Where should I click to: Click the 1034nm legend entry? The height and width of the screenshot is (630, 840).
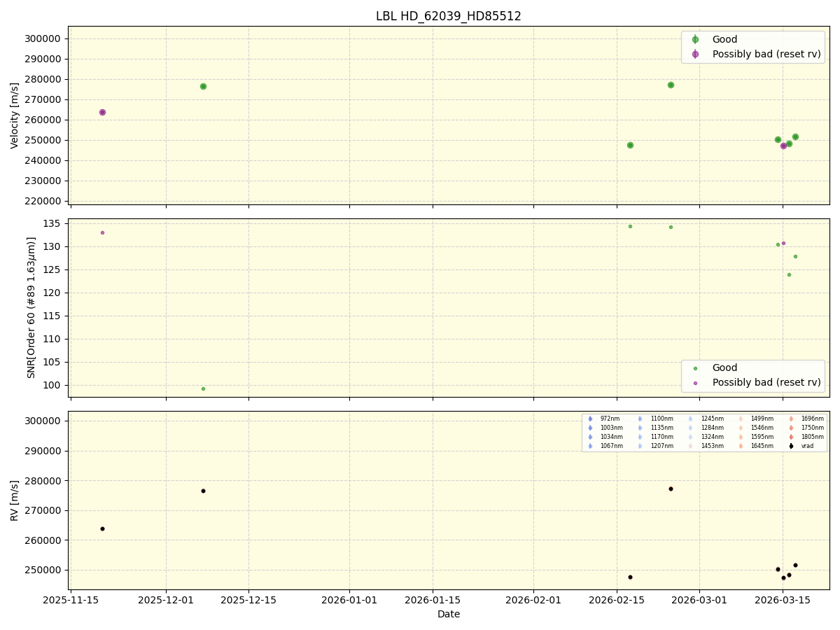[x=605, y=437]
